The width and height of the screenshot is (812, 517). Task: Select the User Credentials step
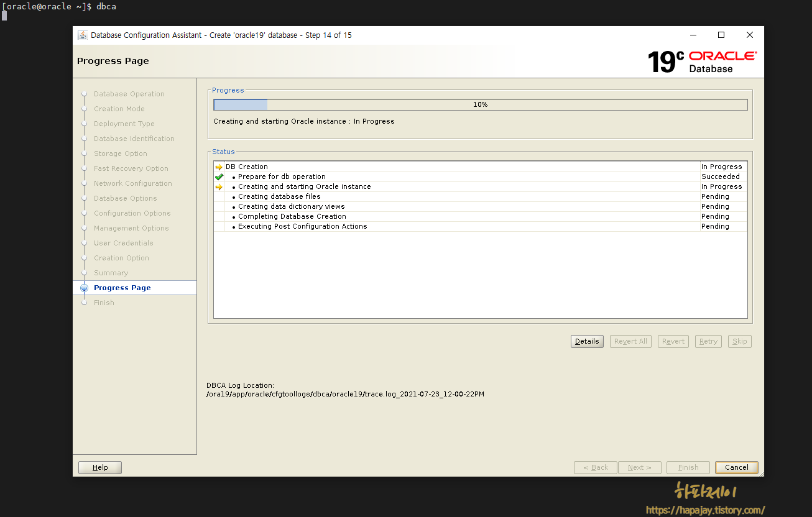124,243
